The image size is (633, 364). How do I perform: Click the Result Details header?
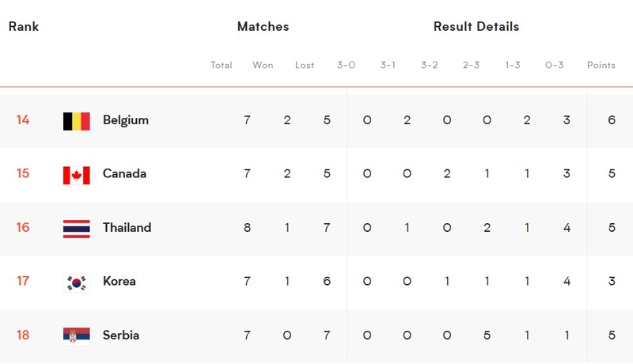476,27
